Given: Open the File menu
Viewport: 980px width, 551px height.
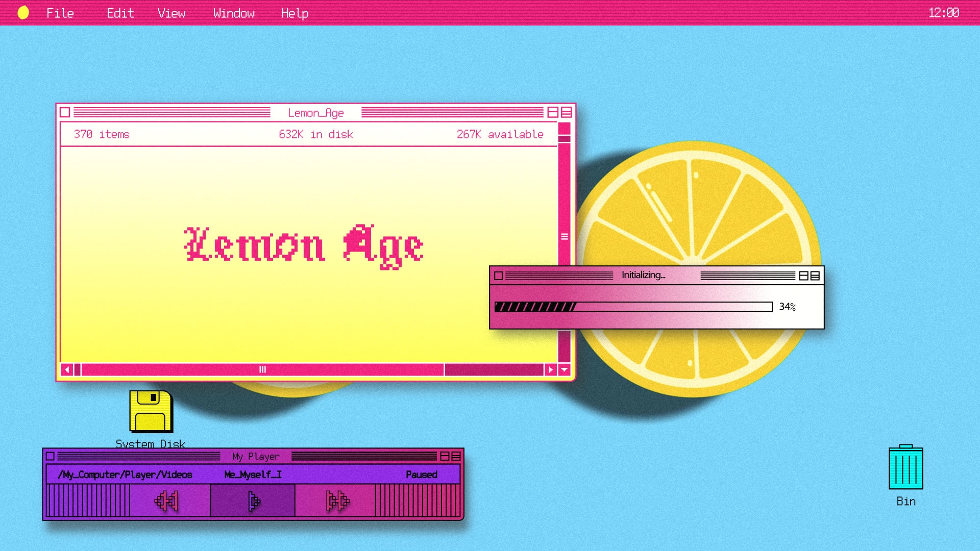Looking at the screenshot, I should tap(60, 13).
